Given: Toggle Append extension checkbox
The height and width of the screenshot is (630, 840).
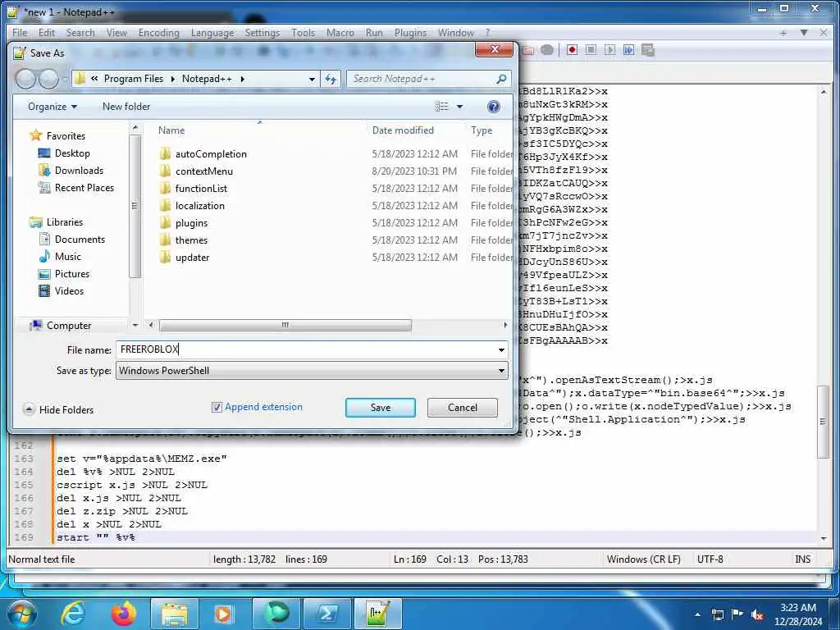Looking at the screenshot, I should (x=217, y=407).
